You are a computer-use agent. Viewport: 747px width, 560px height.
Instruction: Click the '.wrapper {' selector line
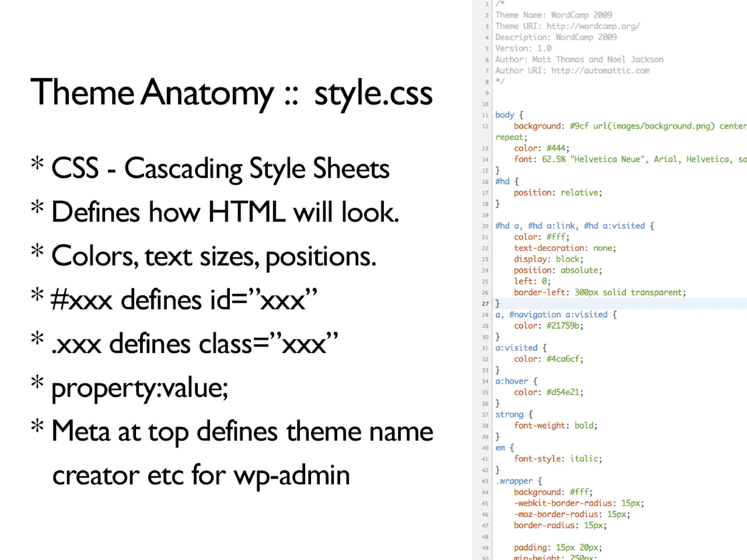tap(519, 481)
